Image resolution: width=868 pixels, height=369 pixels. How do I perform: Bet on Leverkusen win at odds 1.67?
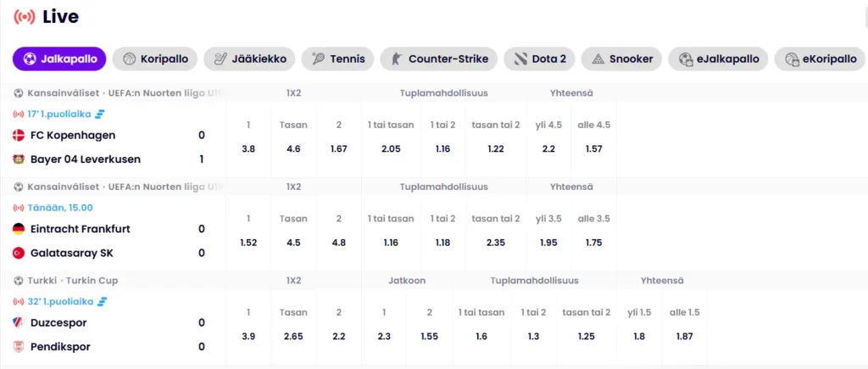(x=338, y=148)
